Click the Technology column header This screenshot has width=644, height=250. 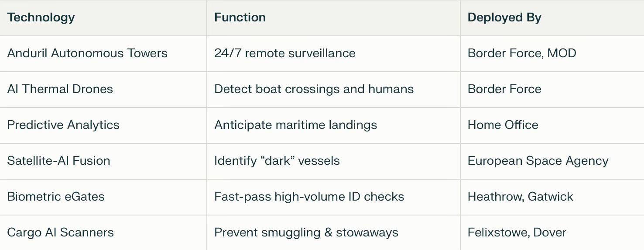click(103, 18)
